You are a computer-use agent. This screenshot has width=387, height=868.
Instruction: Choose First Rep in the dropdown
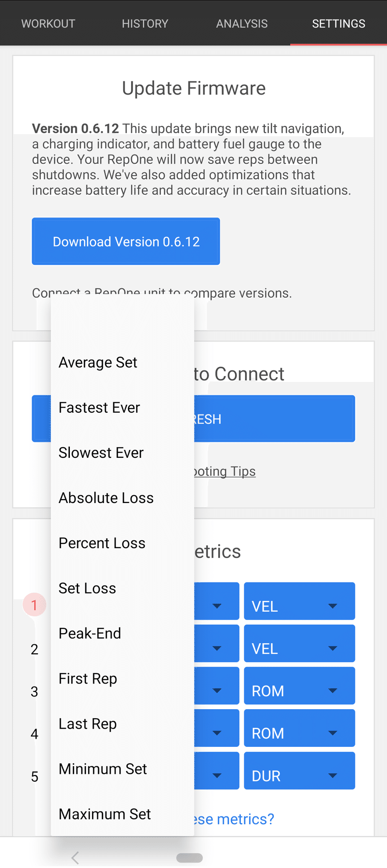point(88,678)
